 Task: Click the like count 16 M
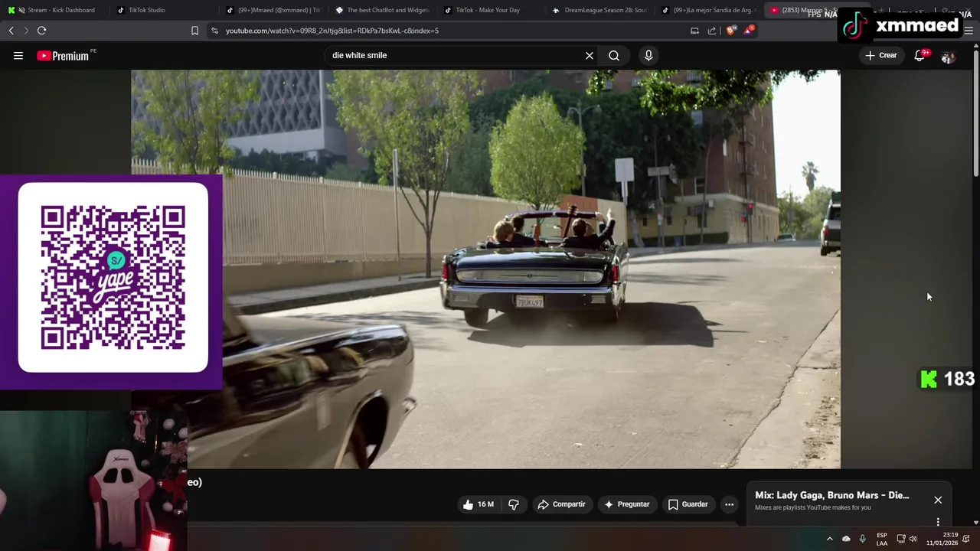click(485, 504)
